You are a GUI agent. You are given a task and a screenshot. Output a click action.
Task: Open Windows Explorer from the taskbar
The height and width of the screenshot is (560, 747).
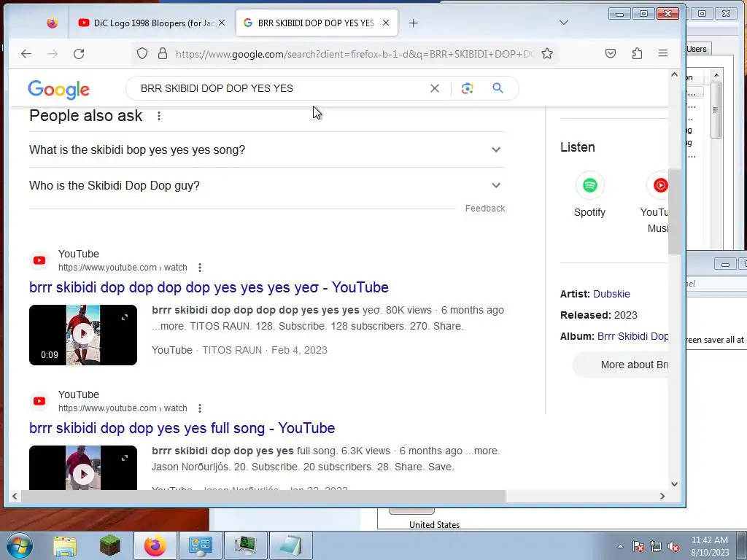(x=65, y=545)
